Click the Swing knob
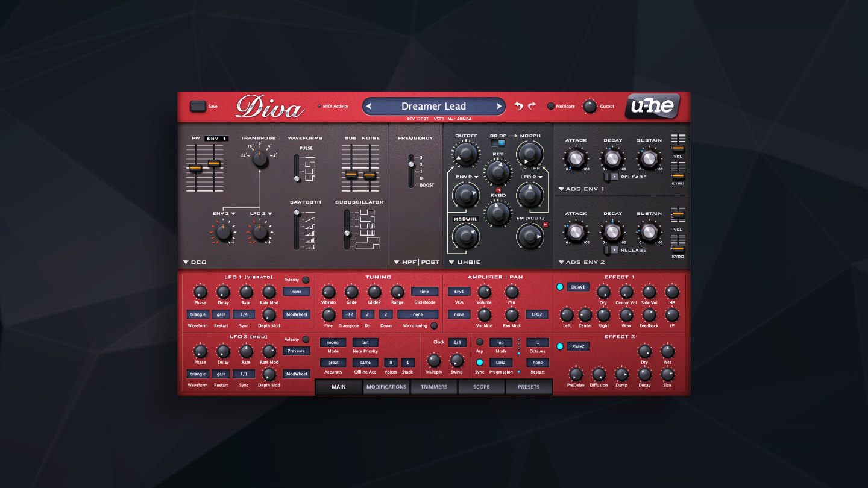Screen dimensions: 868x488 [457, 361]
